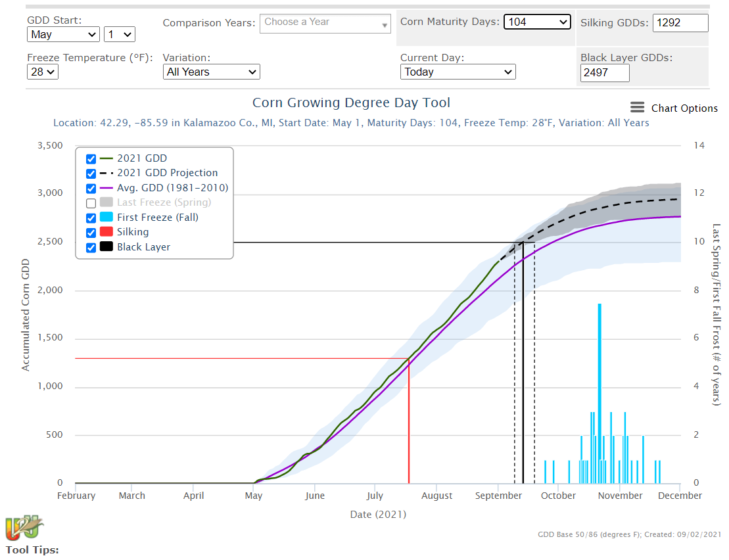729x560 pixels.
Task: Uncheck Avg. GDD (1981–2010) in legend
Action: click(x=90, y=187)
